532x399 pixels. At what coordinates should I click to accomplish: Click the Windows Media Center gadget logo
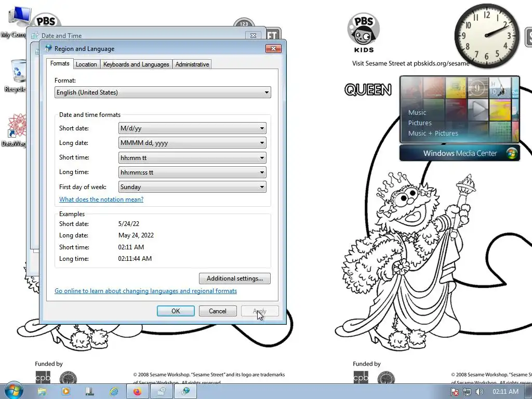[x=512, y=153]
